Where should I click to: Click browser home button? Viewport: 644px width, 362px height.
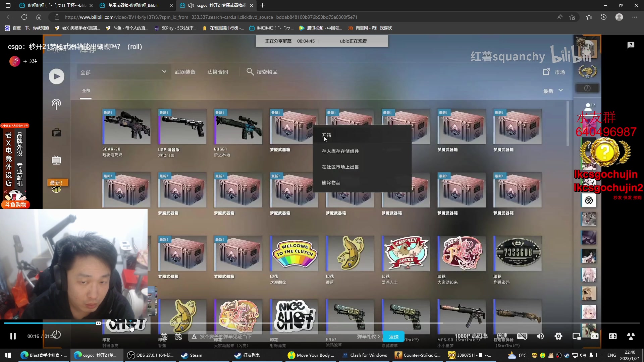(39, 17)
